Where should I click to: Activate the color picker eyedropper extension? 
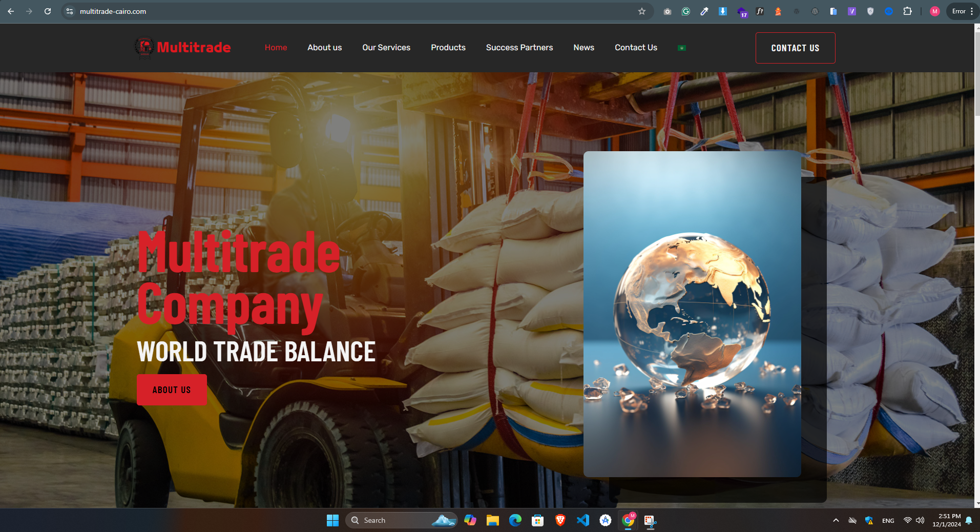704,11
